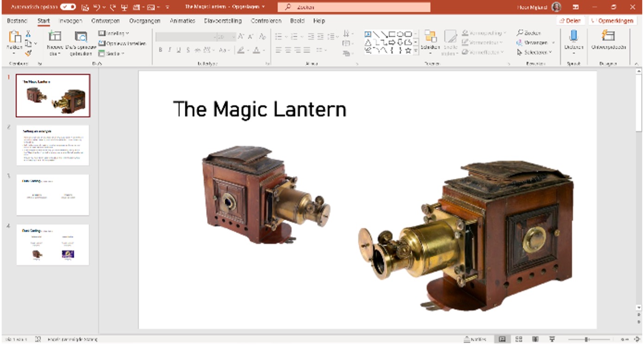This screenshot has height=345, width=644.
Task: Select slide 3 in the thumbnail panel
Action: coord(52,194)
